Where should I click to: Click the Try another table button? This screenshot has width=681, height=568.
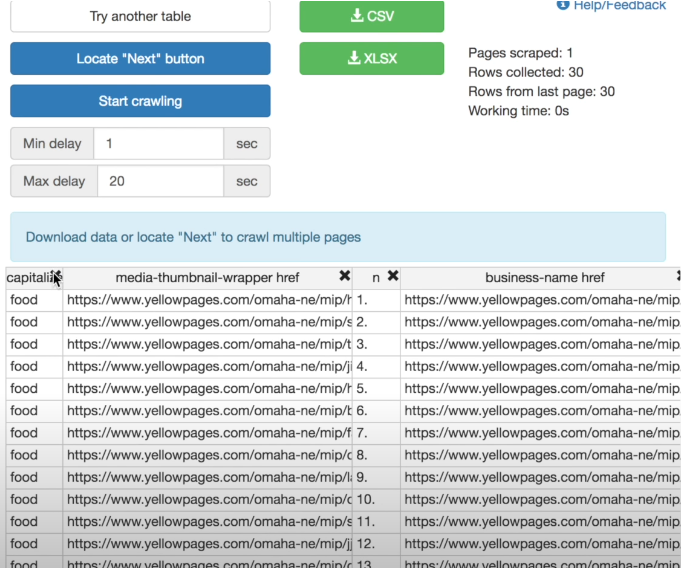140,17
